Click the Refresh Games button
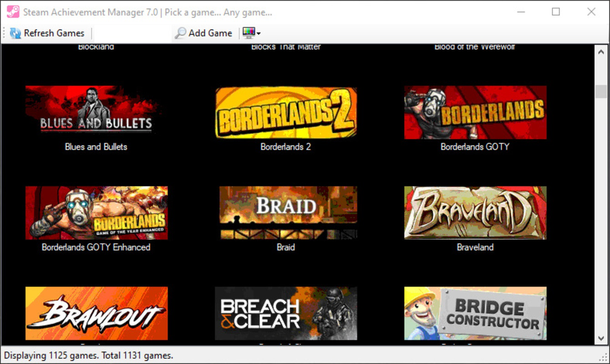The width and height of the screenshot is (610, 364). click(47, 33)
